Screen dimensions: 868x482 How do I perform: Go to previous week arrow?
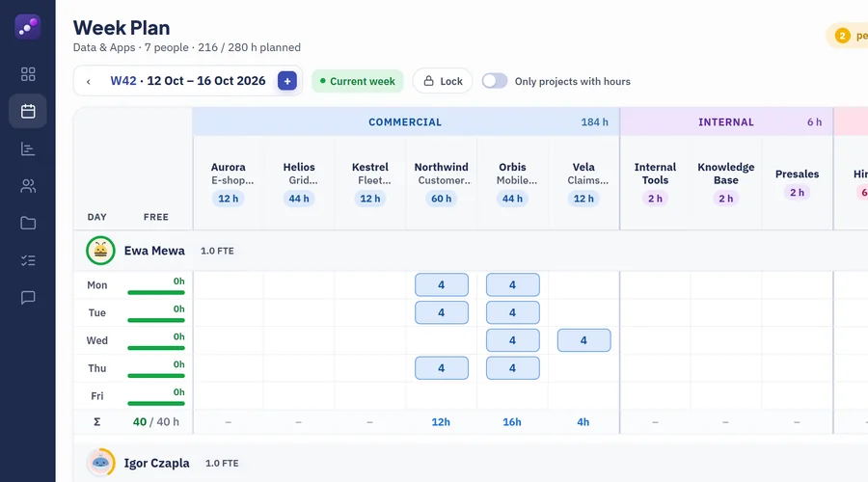tap(89, 81)
